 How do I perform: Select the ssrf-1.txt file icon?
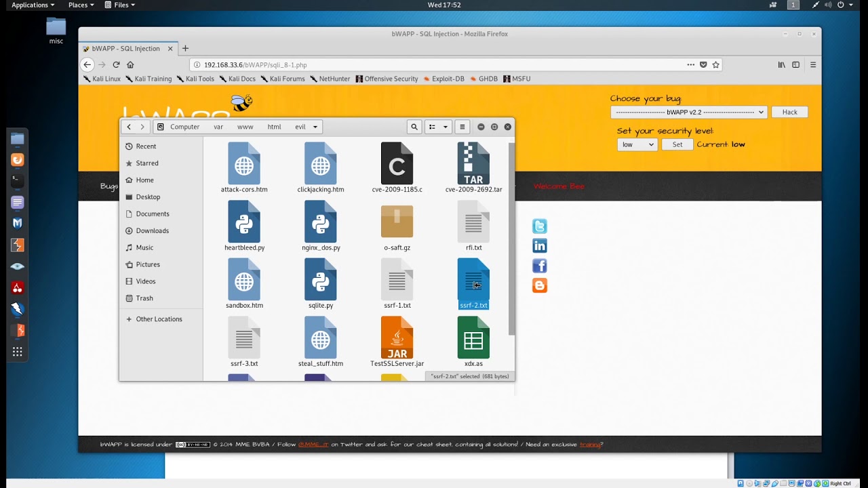[x=397, y=279]
